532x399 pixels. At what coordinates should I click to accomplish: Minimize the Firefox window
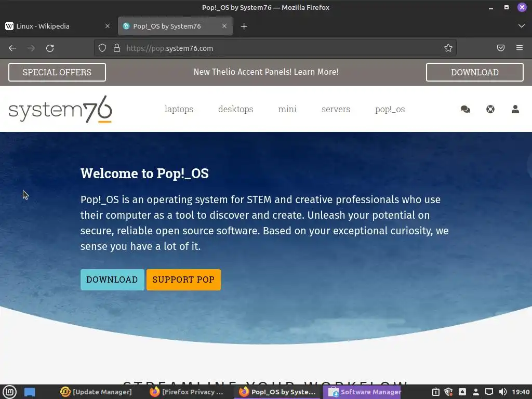click(491, 7)
